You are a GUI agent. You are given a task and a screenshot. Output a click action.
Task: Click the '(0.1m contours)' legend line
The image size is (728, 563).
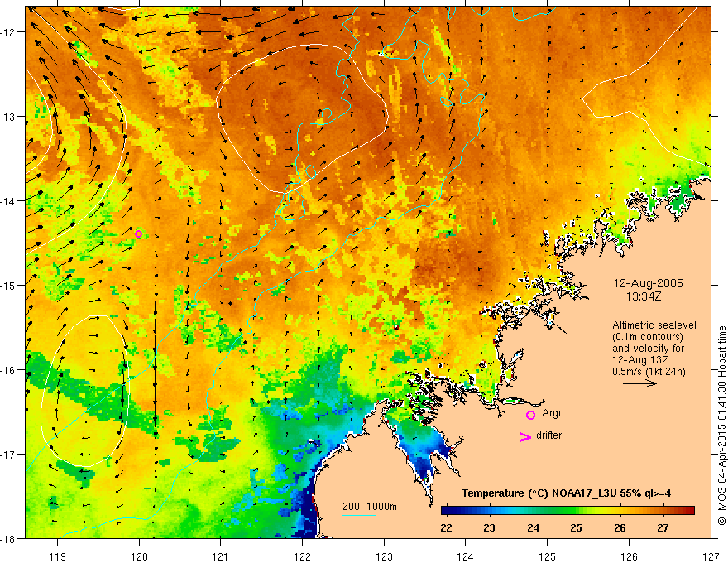(x=648, y=337)
